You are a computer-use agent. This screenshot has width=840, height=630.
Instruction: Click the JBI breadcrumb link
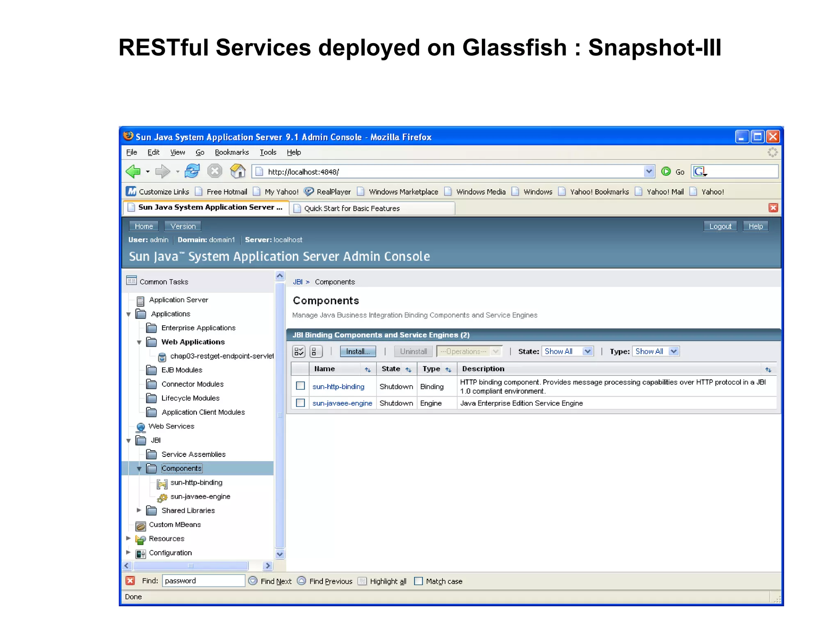coord(298,282)
